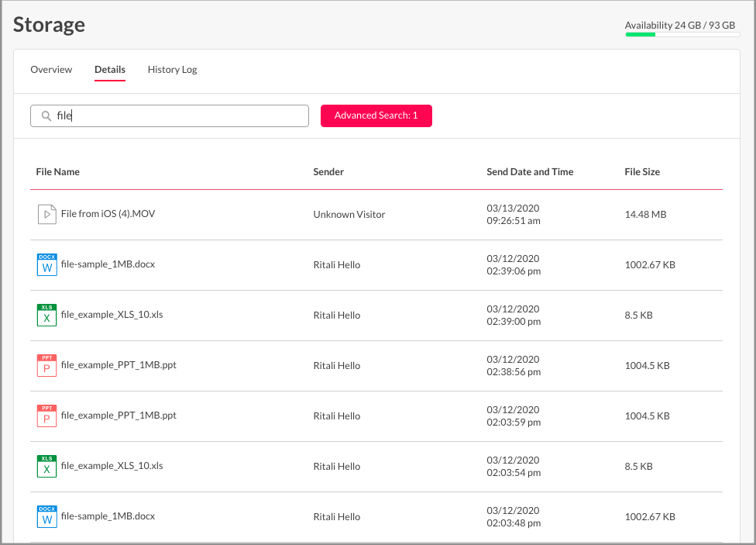
Task: Open file_example_PPT_1MB.ppt sent 02:38:56 pm
Action: coord(119,365)
